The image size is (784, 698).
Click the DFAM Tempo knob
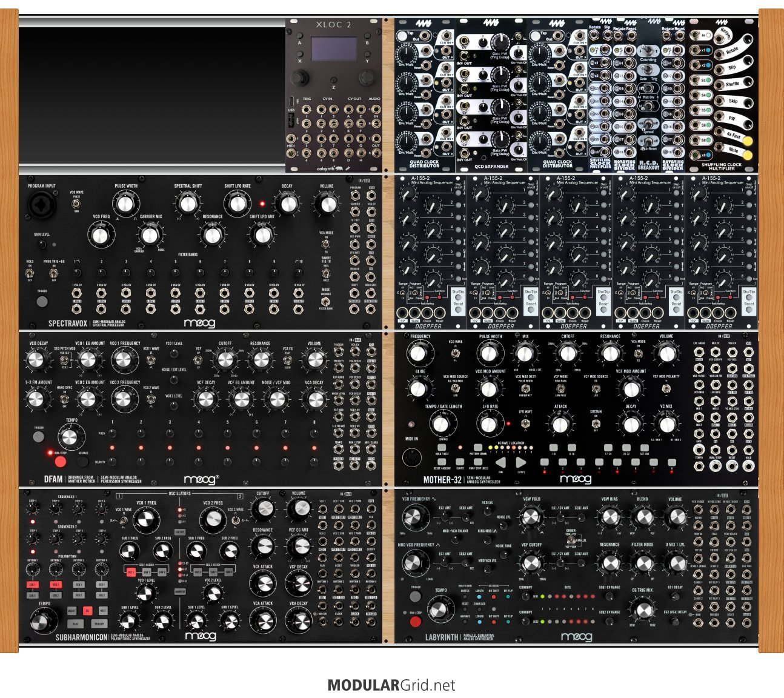[x=71, y=436]
